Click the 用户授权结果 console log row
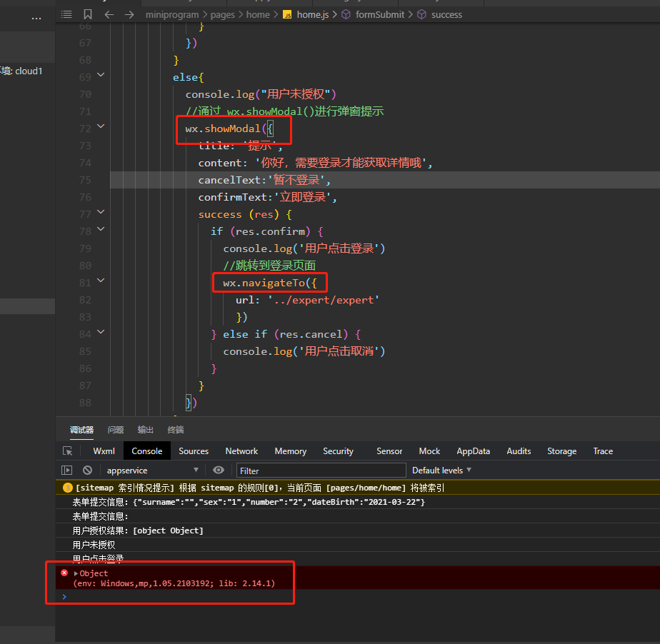660x644 pixels. (x=358, y=530)
